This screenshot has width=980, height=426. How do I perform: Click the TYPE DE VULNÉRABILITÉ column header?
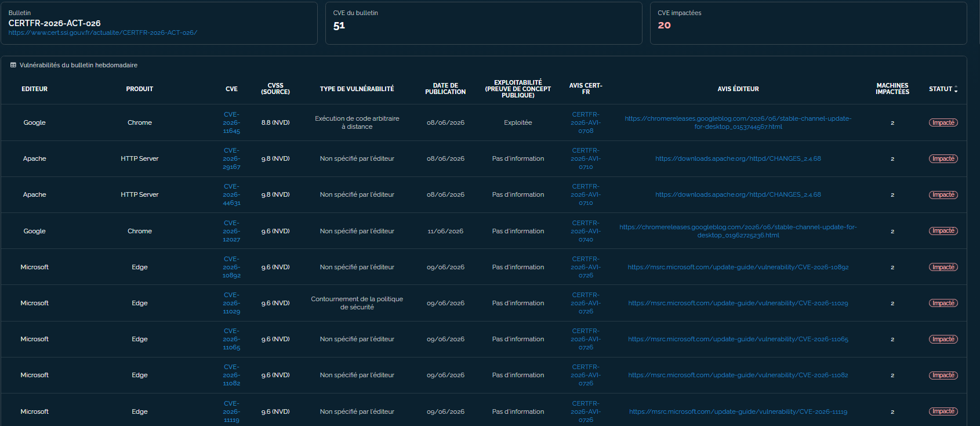point(357,89)
